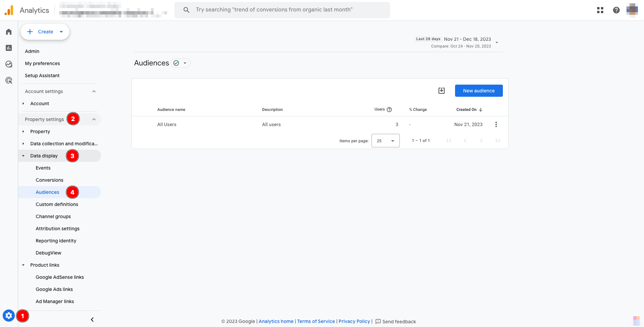Click the search bar input field
Viewport: 644px width, 327px height.
[x=282, y=10]
